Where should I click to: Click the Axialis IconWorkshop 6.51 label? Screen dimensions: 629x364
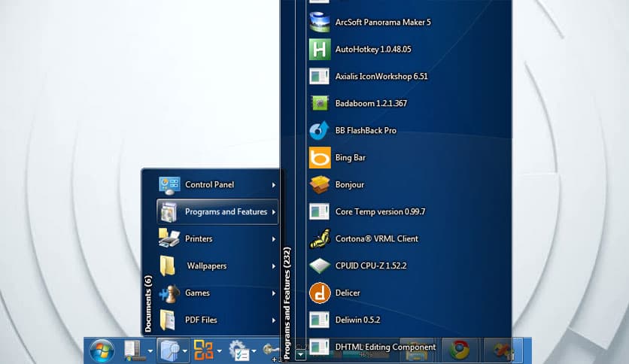coord(381,76)
